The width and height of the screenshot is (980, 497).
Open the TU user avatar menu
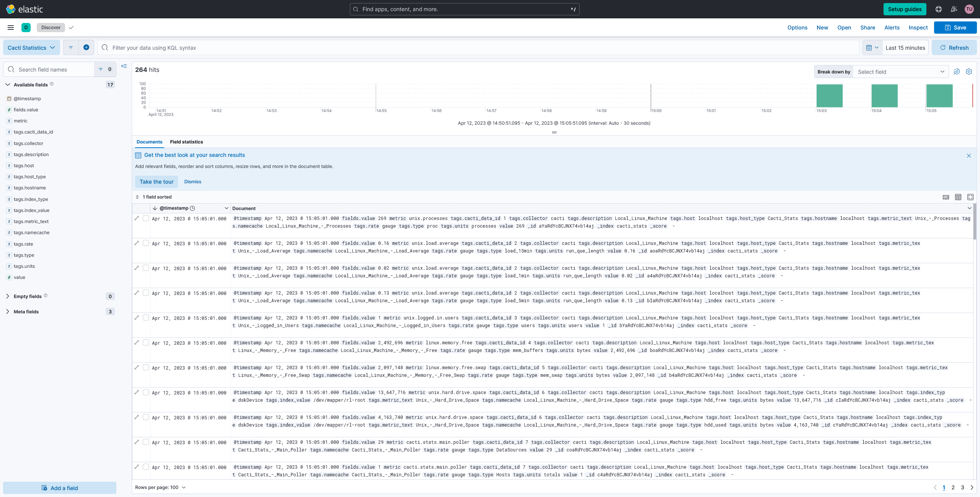pos(969,9)
